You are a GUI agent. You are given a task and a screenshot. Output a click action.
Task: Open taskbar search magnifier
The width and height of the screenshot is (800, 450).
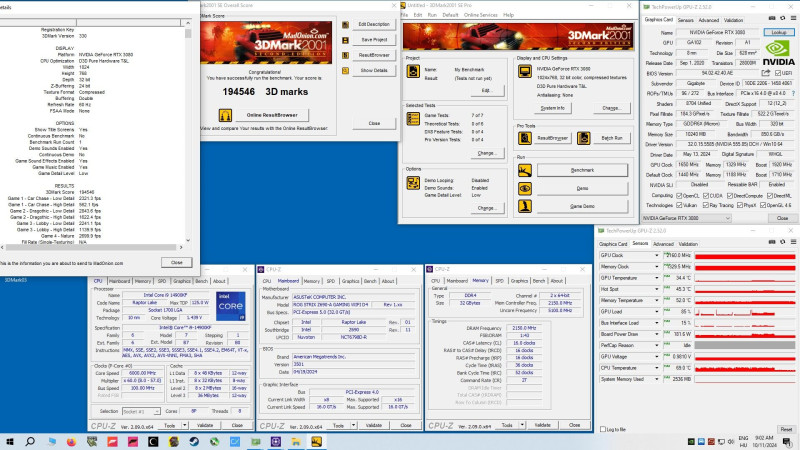tap(30, 441)
